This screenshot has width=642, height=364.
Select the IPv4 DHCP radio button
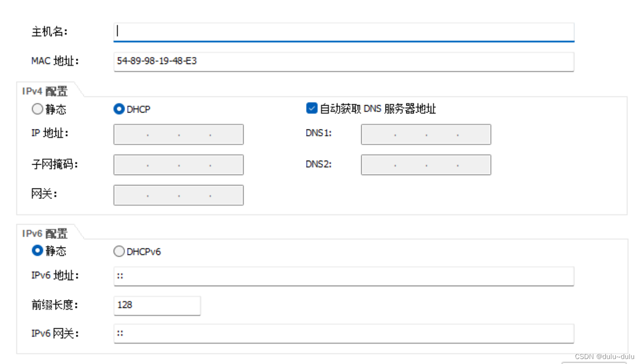119,109
